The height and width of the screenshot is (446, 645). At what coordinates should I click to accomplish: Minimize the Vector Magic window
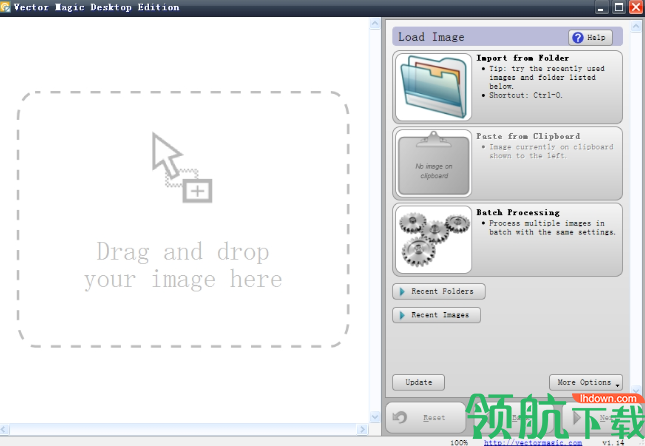pyautogui.click(x=601, y=7)
